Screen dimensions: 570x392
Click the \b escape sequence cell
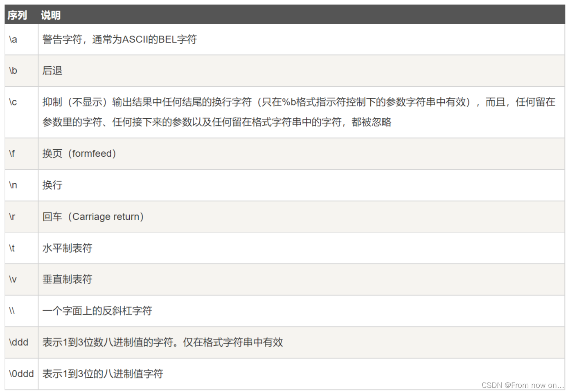(x=13, y=70)
